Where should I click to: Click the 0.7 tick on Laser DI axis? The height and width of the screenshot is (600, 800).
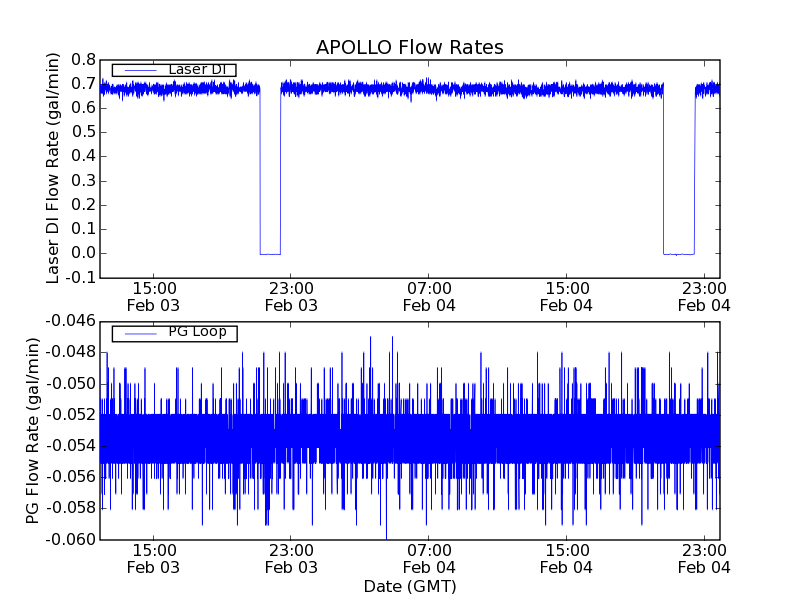[x=84, y=84]
